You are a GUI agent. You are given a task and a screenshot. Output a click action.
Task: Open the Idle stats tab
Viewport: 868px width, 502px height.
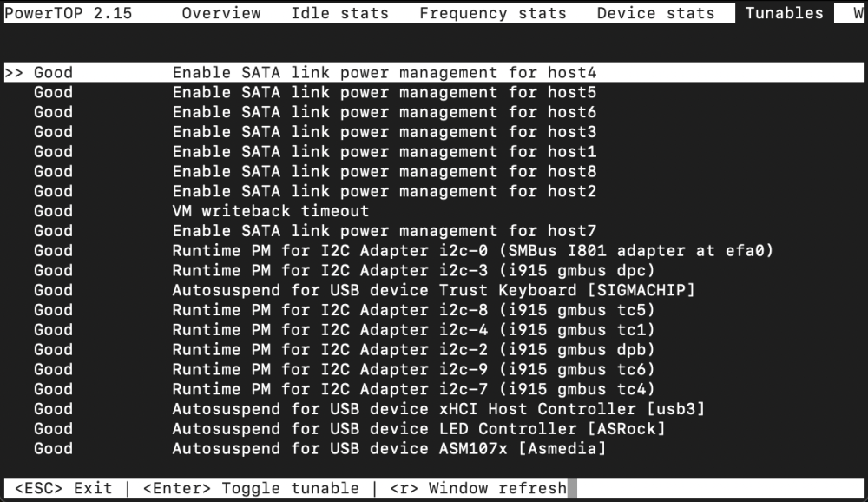click(340, 13)
